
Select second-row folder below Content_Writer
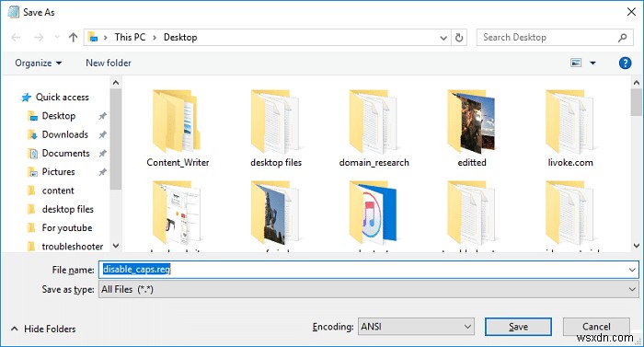[177, 213]
